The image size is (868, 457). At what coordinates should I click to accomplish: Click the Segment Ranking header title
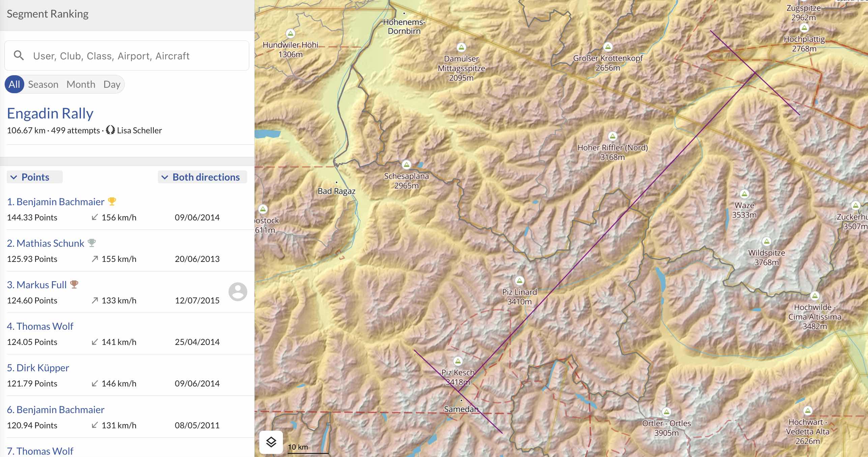(48, 14)
